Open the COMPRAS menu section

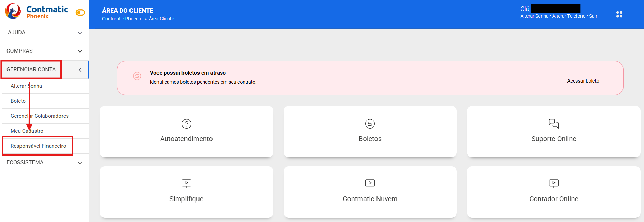point(45,51)
